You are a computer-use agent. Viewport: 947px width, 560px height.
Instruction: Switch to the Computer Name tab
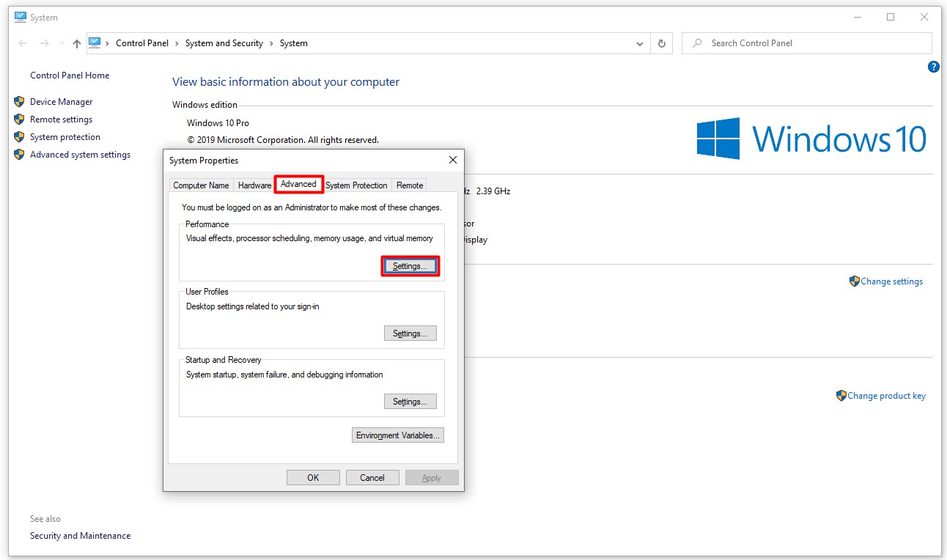coord(201,185)
